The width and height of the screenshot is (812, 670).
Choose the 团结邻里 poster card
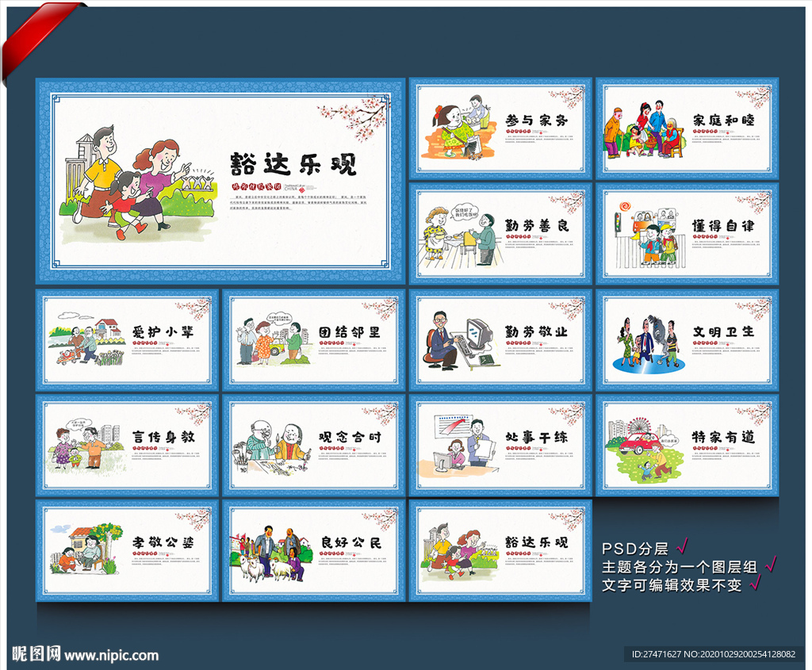click(x=314, y=340)
